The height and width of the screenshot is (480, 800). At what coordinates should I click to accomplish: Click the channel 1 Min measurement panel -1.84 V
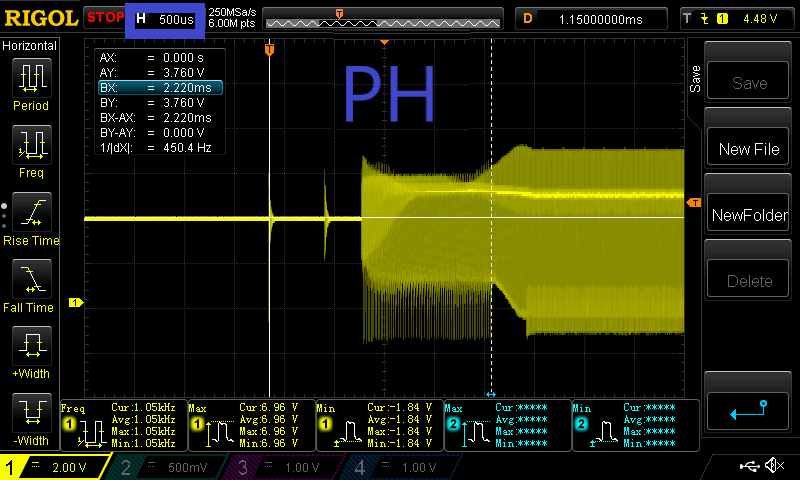coord(380,425)
